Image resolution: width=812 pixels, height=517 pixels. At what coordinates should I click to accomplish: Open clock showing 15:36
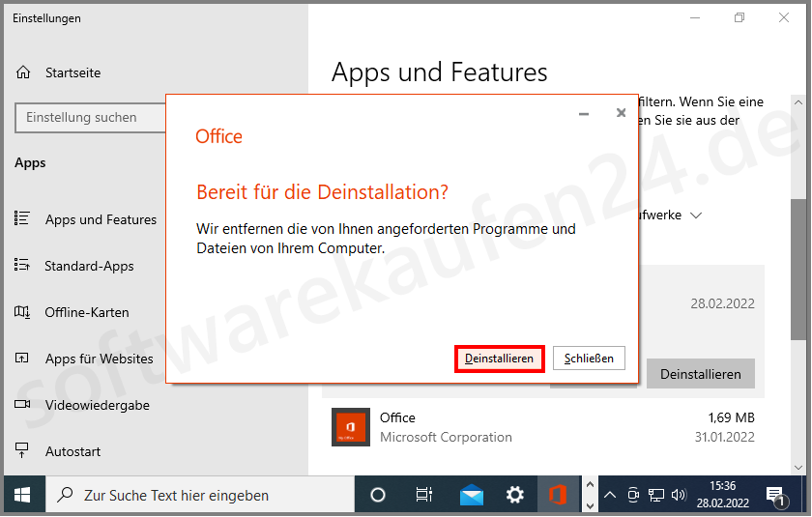(722, 495)
